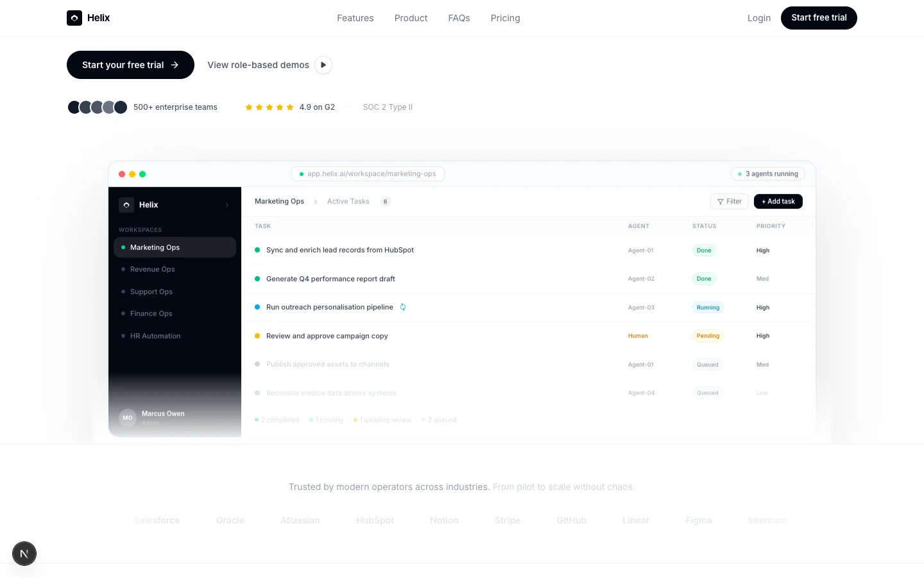Select the HR Automation workspace
This screenshot has width=924, height=578.
click(x=175, y=336)
